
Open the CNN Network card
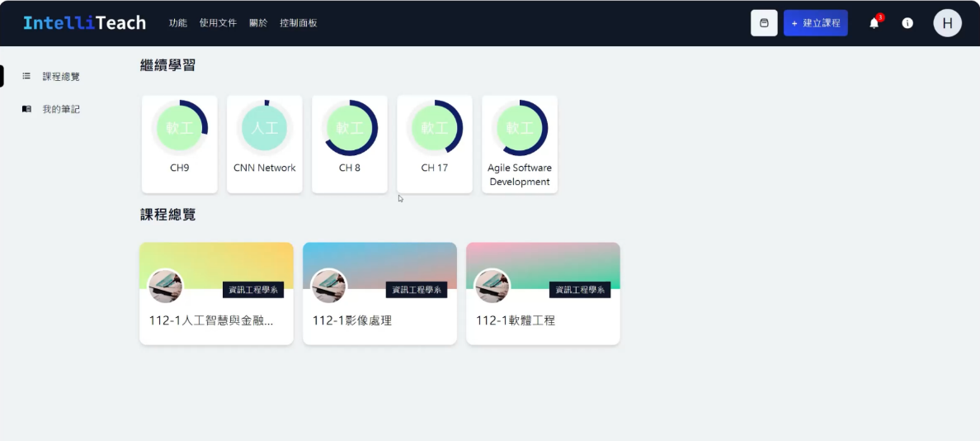[x=264, y=145]
